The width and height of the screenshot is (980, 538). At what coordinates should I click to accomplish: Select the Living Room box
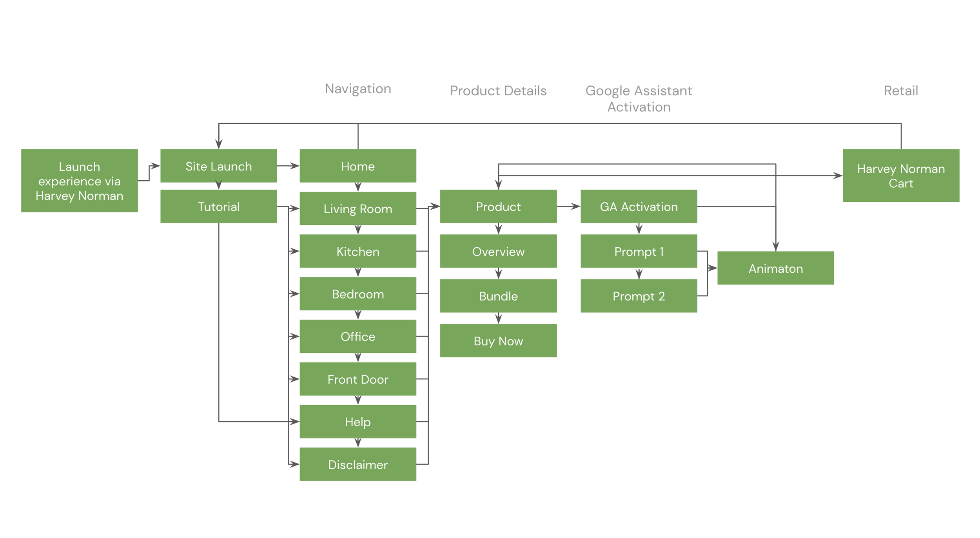[x=358, y=208]
